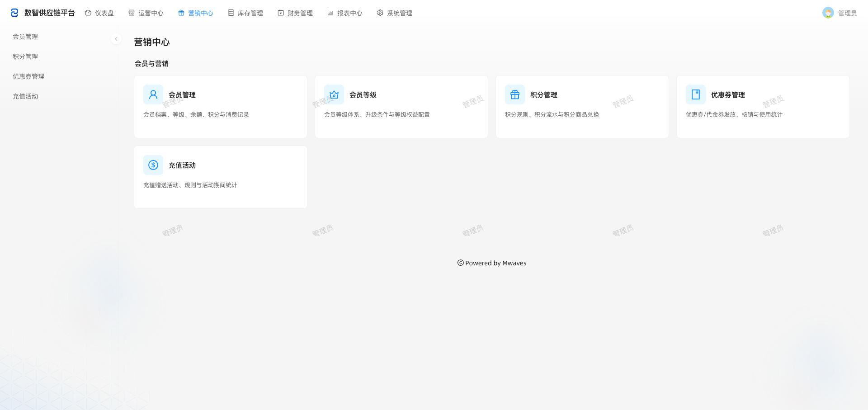This screenshot has height=410, width=868.
Task: Collapse the sidebar with the chevron button
Action: pos(116,39)
